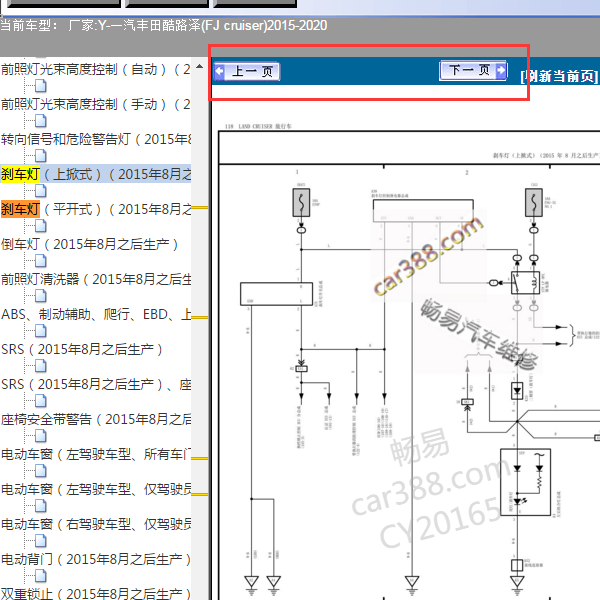Open 座椅安全带警告 tree entry
This screenshot has height=600, width=600.
(96, 419)
